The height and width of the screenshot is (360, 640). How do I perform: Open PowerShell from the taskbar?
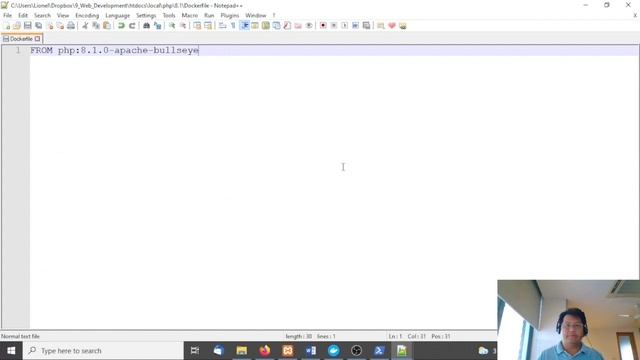pyautogui.click(x=379, y=351)
